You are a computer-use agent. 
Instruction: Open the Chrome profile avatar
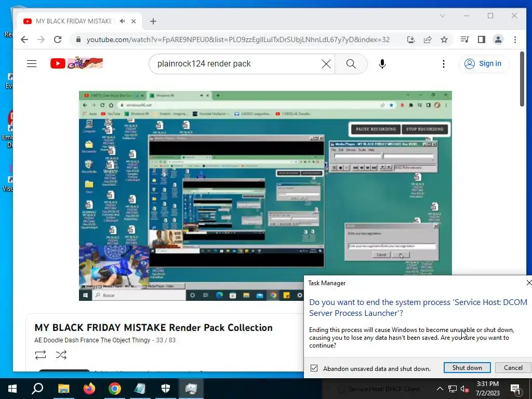click(498, 39)
